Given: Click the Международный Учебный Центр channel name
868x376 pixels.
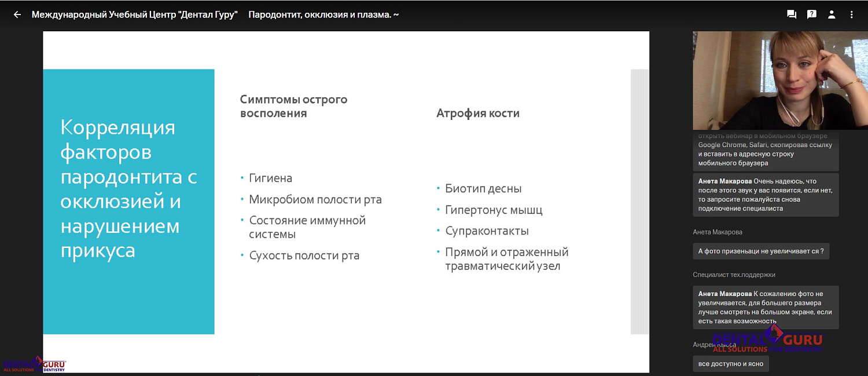Looking at the screenshot, I should tap(137, 14).
